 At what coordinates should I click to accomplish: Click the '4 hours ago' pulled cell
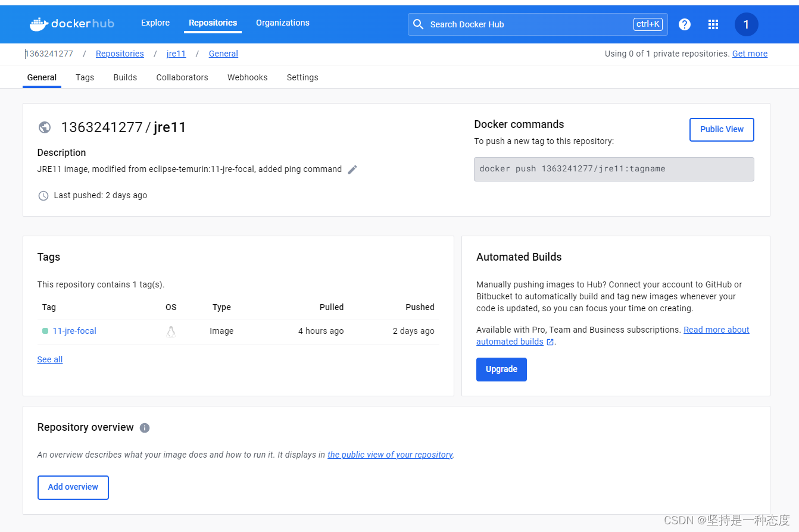click(321, 331)
